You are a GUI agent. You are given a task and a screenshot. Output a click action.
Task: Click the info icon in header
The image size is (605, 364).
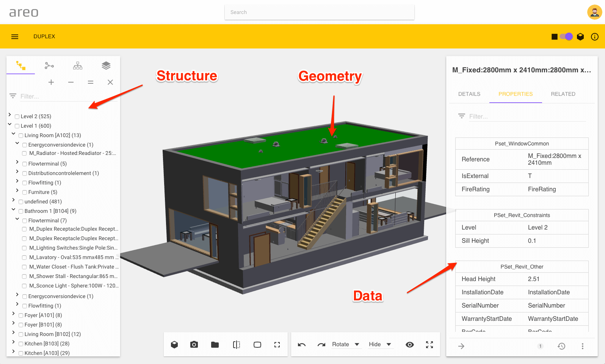tap(595, 37)
